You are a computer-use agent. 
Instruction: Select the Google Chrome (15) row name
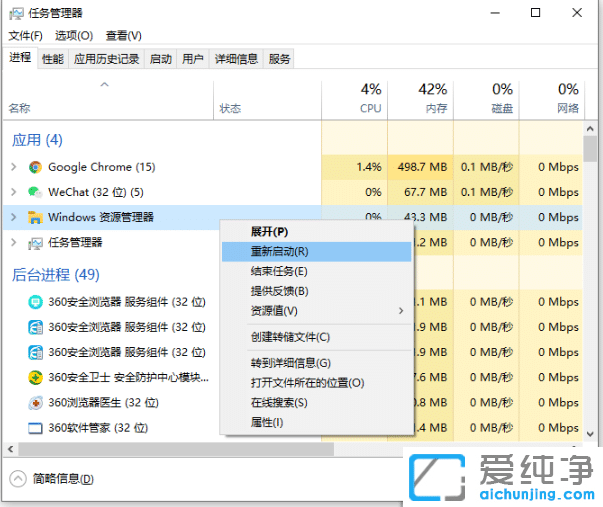102,167
